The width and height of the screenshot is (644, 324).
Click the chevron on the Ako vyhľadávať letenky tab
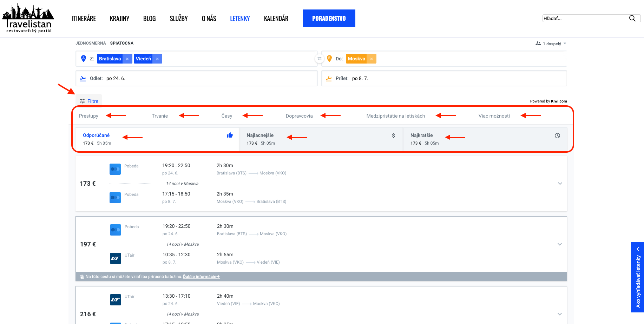[x=638, y=249]
